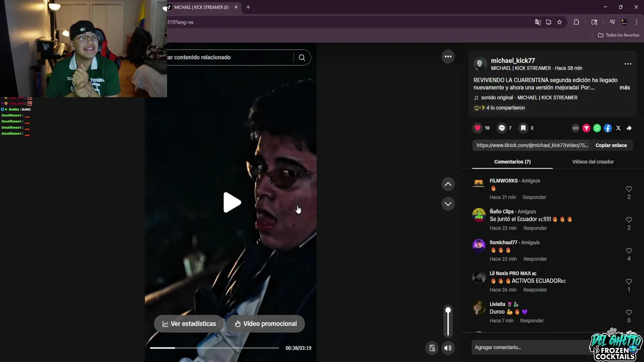Close the MICHAEL KICK STREAMER tab
644x362 pixels.
click(236, 7)
